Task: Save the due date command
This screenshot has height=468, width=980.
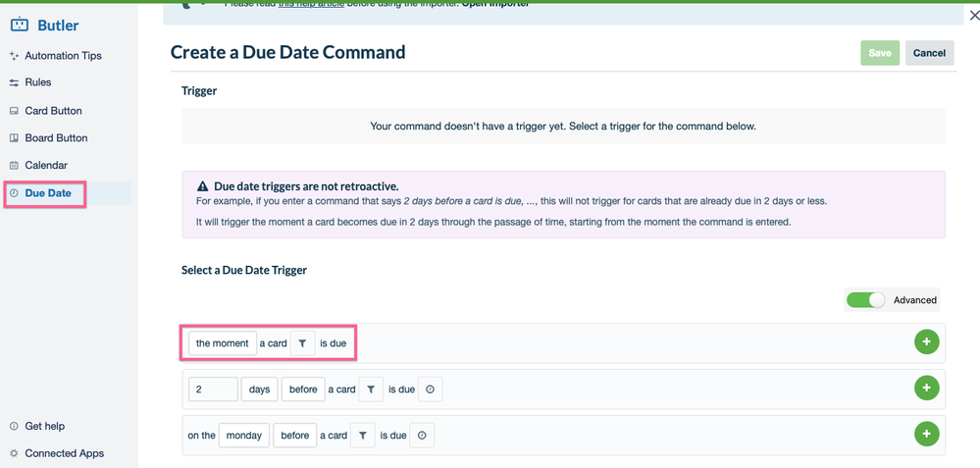Action: tap(879, 53)
